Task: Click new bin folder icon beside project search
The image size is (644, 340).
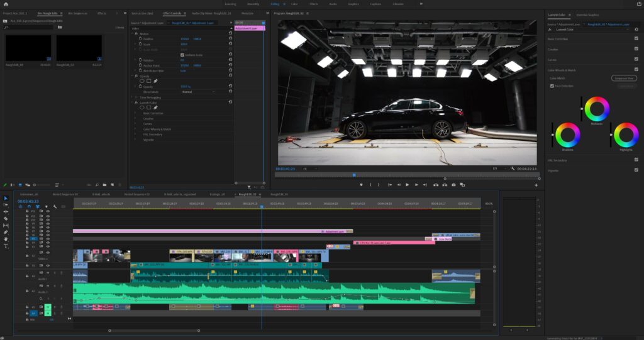Action: tap(60, 28)
